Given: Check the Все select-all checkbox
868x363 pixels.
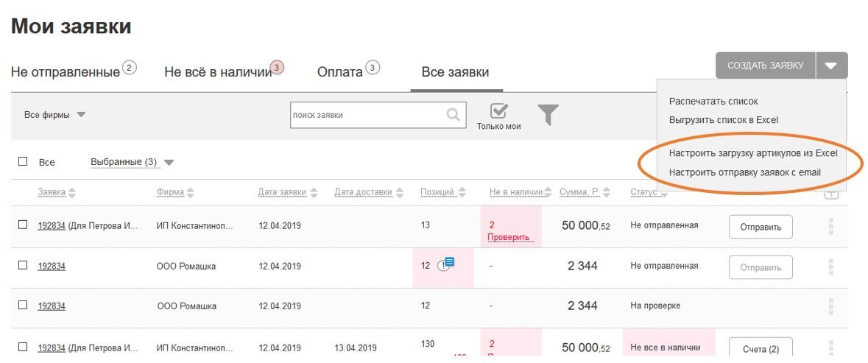Looking at the screenshot, I should coord(23,161).
